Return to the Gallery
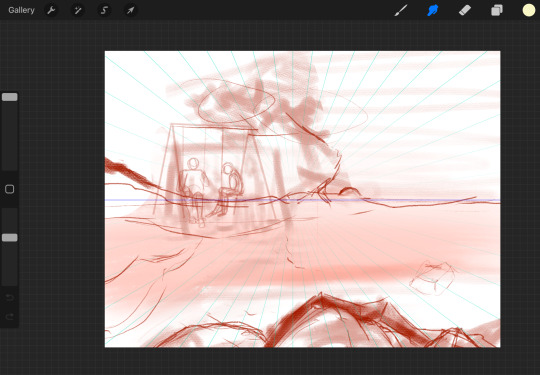This screenshot has height=375, width=540. pos(21,10)
